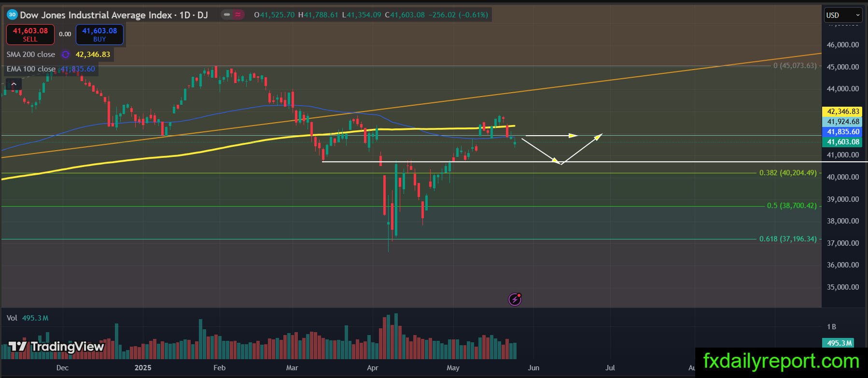Click the Feb label on the time axis
868x378 pixels.
point(219,368)
